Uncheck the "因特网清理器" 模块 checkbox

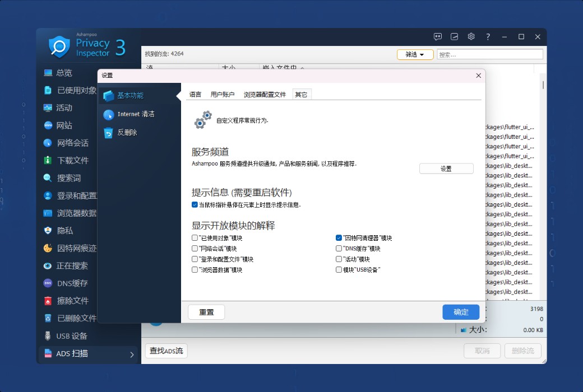[339, 238]
